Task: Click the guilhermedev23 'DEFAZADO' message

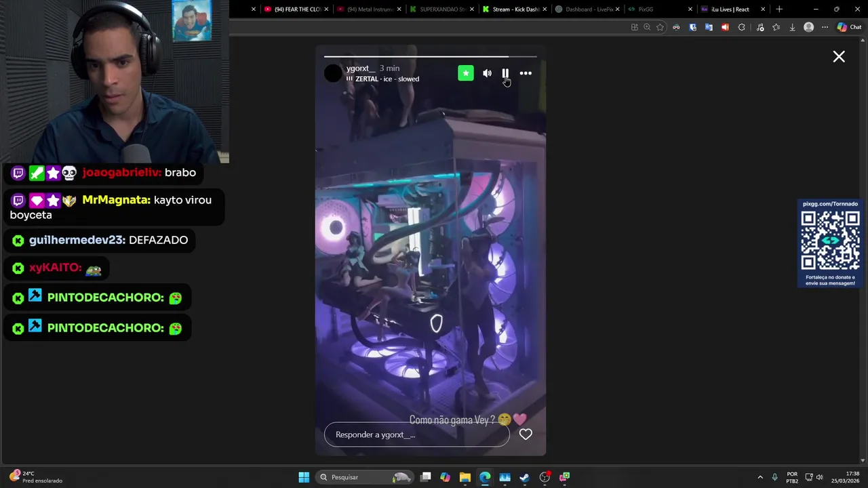Action: coord(100,240)
